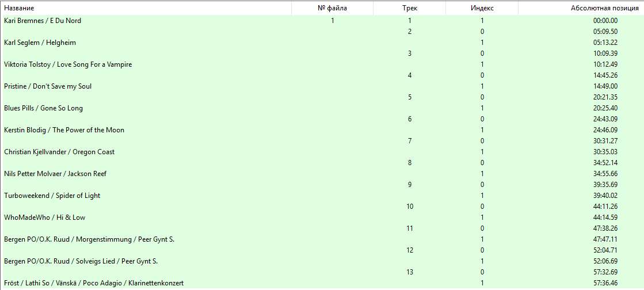Select Bergen PO Morgenstimmung track row
644x290 pixels.
click(x=322, y=239)
